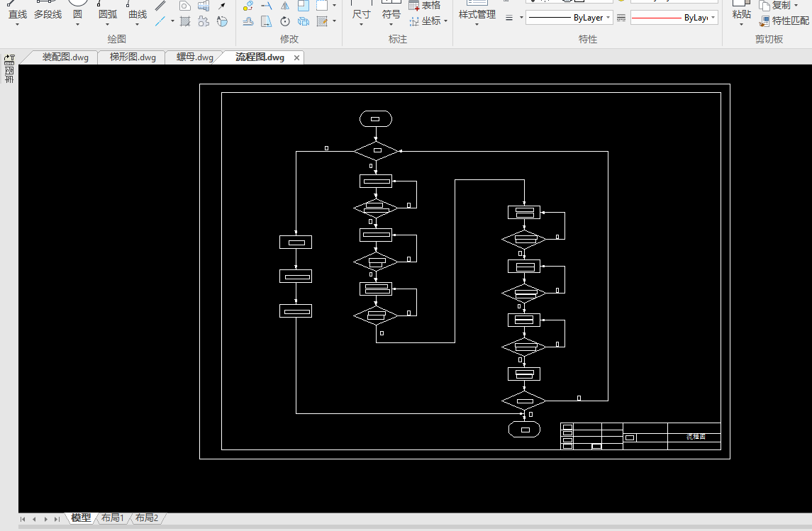Switch to the 梯形图.dwg tab

point(133,57)
